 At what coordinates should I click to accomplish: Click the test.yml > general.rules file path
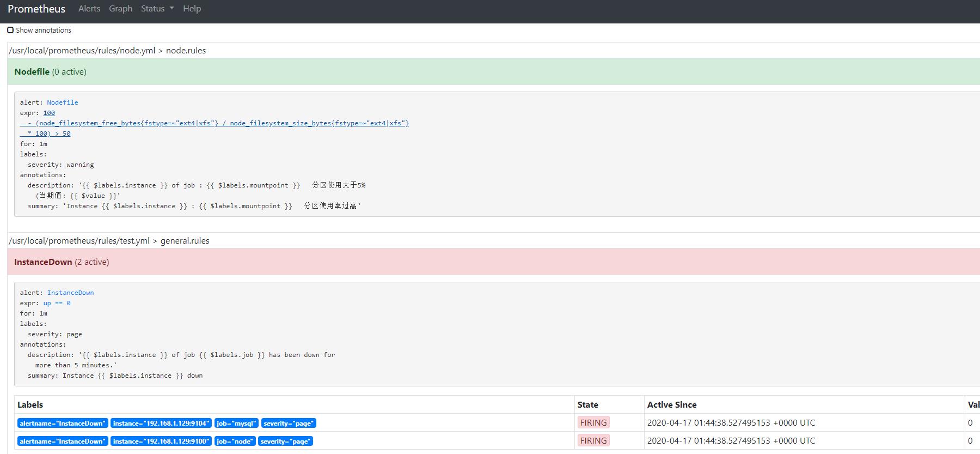109,240
